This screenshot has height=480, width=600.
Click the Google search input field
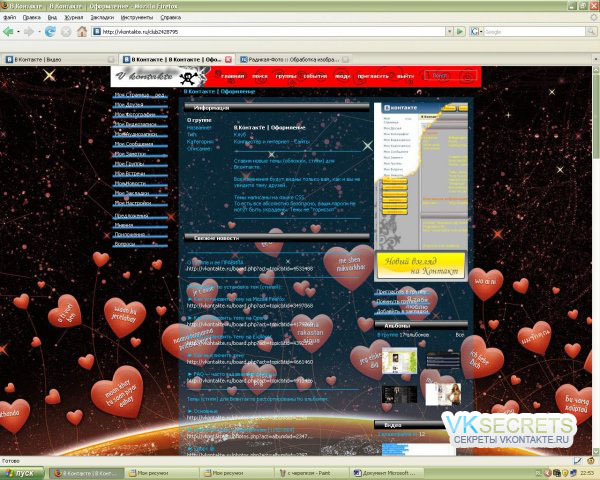point(535,32)
